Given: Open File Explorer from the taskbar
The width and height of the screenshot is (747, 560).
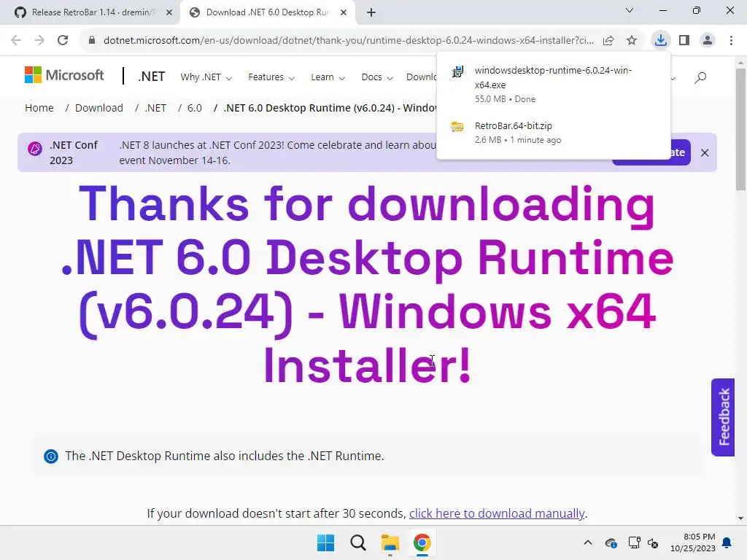Looking at the screenshot, I should click(x=390, y=542).
